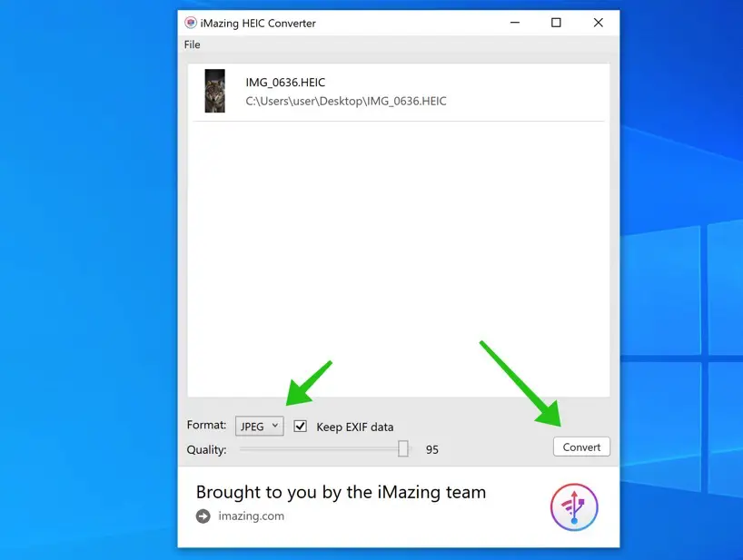
Task: Click the Quality slider handle
Action: (x=402, y=448)
